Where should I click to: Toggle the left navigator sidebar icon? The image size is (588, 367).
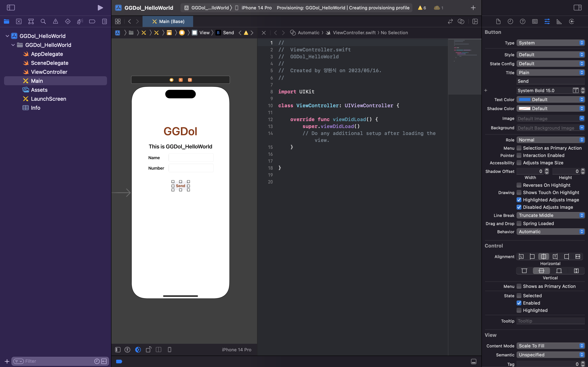(x=11, y=8)
